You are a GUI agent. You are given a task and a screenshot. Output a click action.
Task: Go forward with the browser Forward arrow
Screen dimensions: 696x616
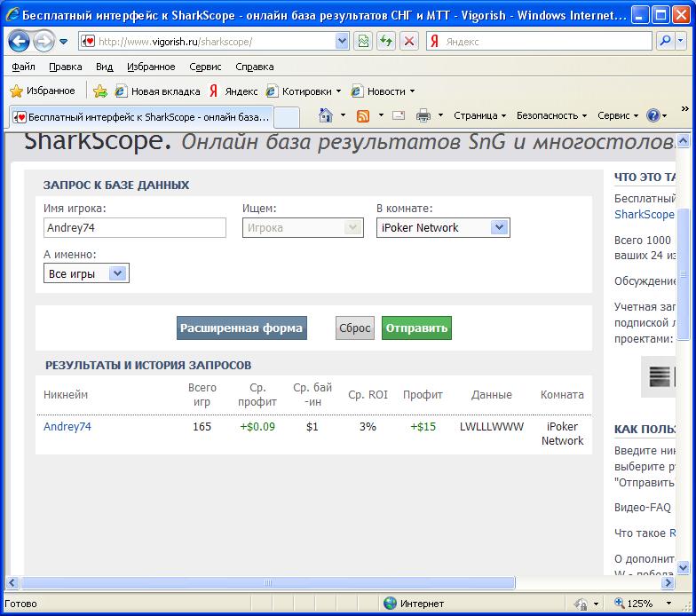pos(44,42)
